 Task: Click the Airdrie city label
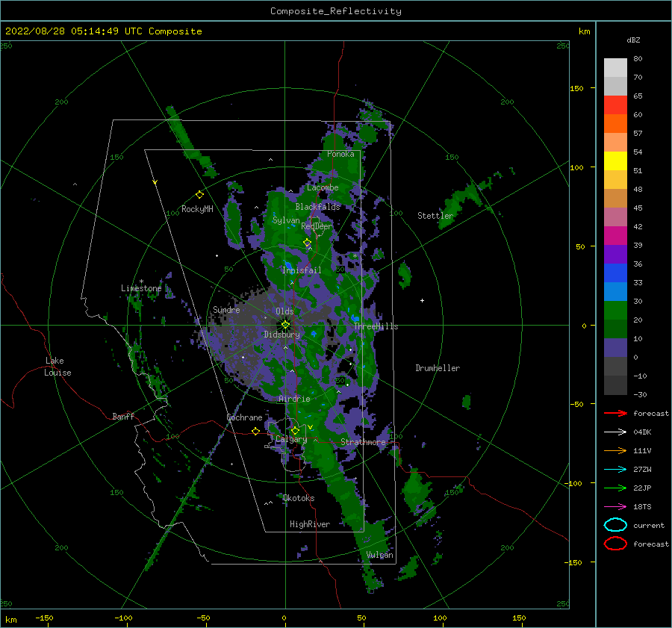(x=294, y=399)
